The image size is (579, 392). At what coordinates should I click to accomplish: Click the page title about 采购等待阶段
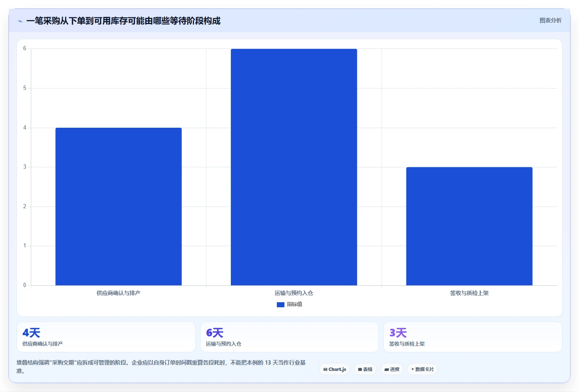coord(123,21)
